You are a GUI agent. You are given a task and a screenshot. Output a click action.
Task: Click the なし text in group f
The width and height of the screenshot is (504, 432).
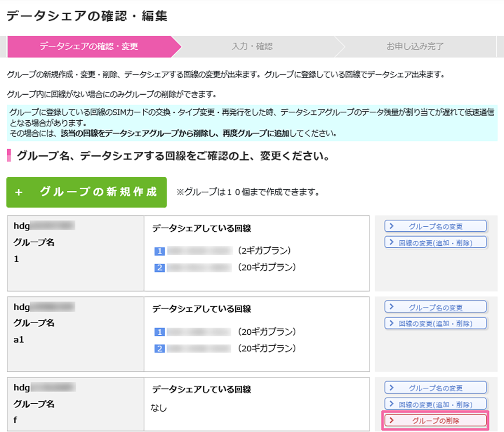coord(160,408)
